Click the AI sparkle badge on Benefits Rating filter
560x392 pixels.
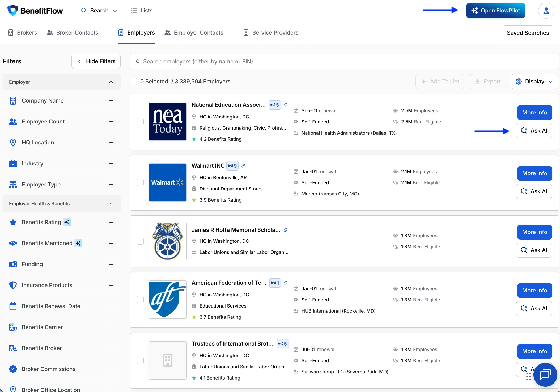pyautogui.click(x=67, y=222)
